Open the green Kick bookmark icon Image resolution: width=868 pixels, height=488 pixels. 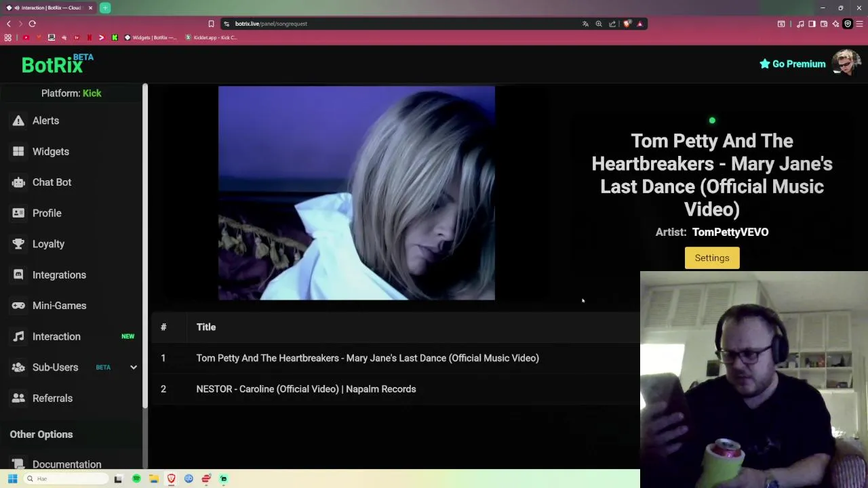coord(115,37)
